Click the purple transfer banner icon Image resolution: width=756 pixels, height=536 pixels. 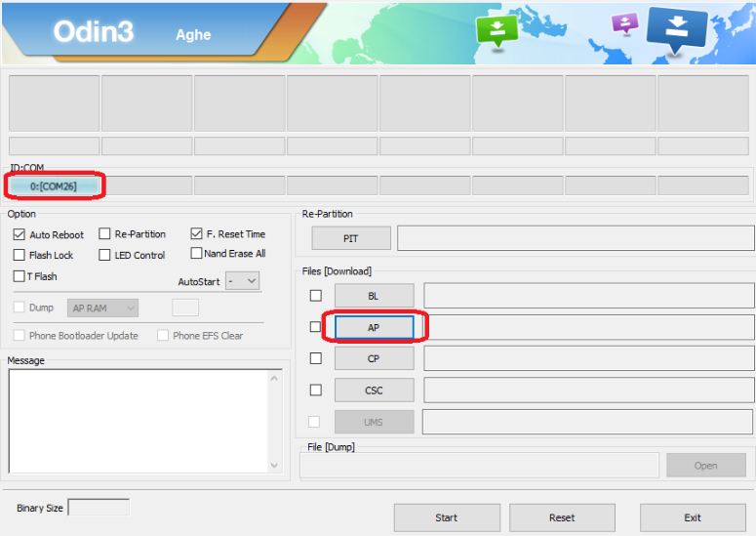coord(625,23)
